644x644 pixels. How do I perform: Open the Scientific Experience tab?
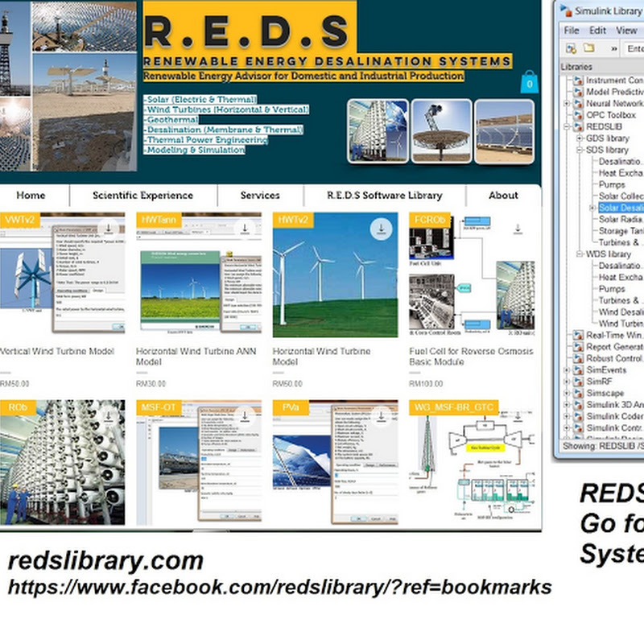[142, 195]
